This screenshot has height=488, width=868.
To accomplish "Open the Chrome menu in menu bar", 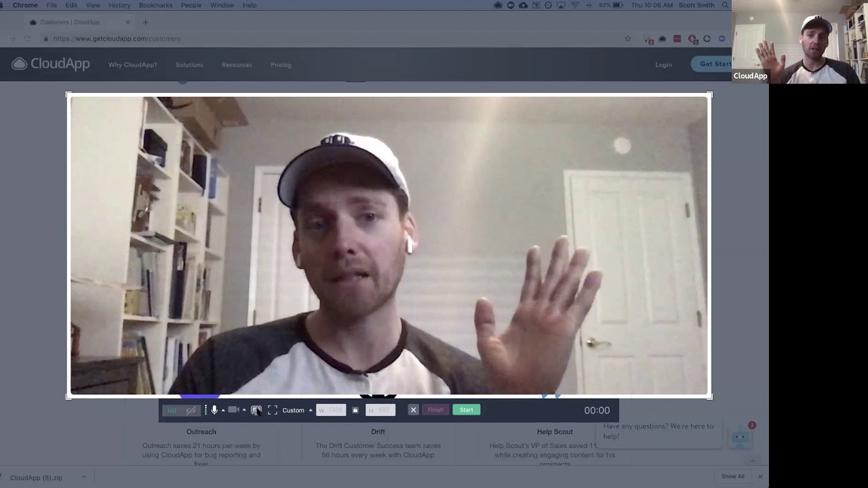I will [x=25, y=5].
